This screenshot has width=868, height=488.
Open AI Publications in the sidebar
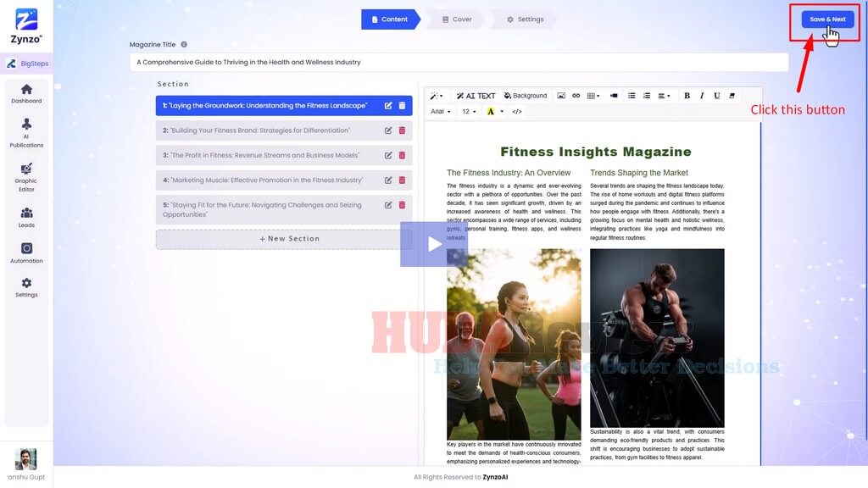pyautogui.click(x=26, y=133)
